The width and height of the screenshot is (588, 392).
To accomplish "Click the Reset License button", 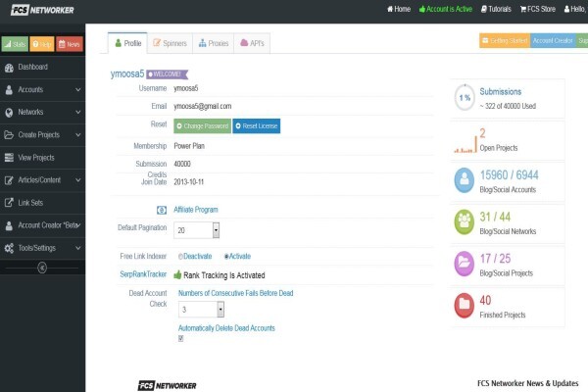I will [x=257, y=126].
